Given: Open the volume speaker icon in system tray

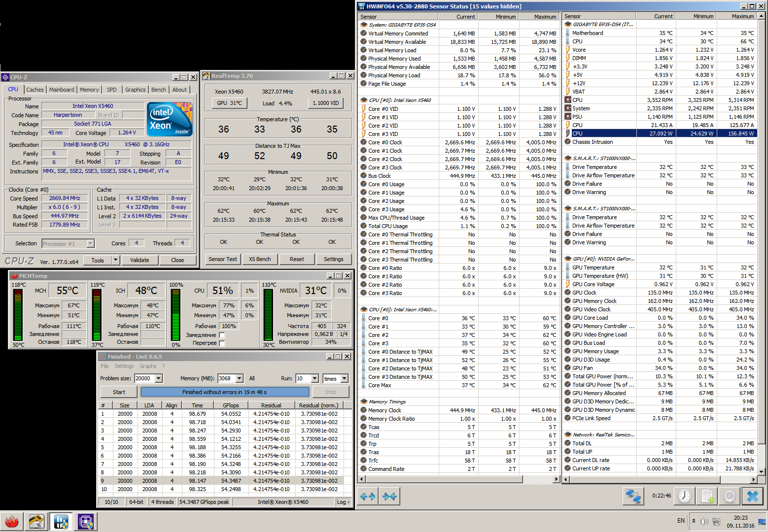Looking at the screenshot, I should pyautogui.click(x=704, y=521).
